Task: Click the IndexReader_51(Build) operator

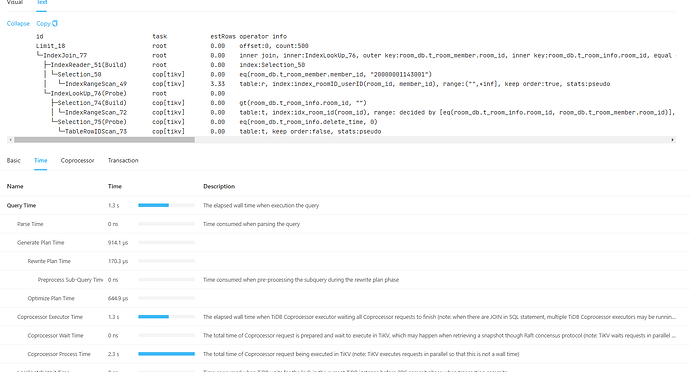Action: 88,65
